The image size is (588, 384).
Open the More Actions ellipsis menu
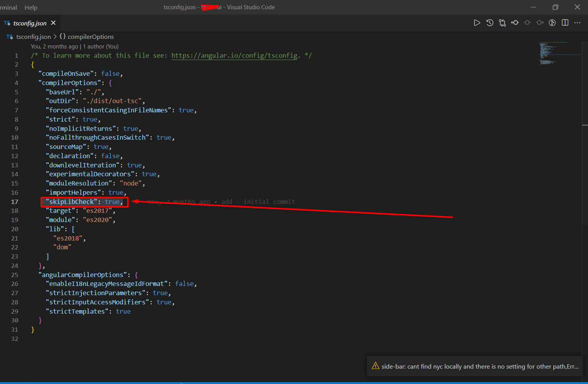(x=577, y=23)
